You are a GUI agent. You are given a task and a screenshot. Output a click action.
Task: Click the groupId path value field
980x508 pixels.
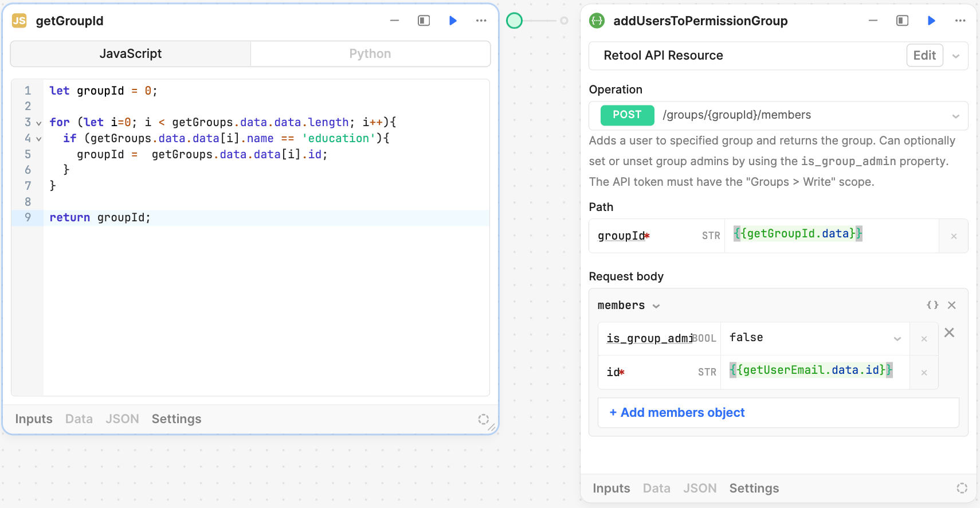click(832, 236)
